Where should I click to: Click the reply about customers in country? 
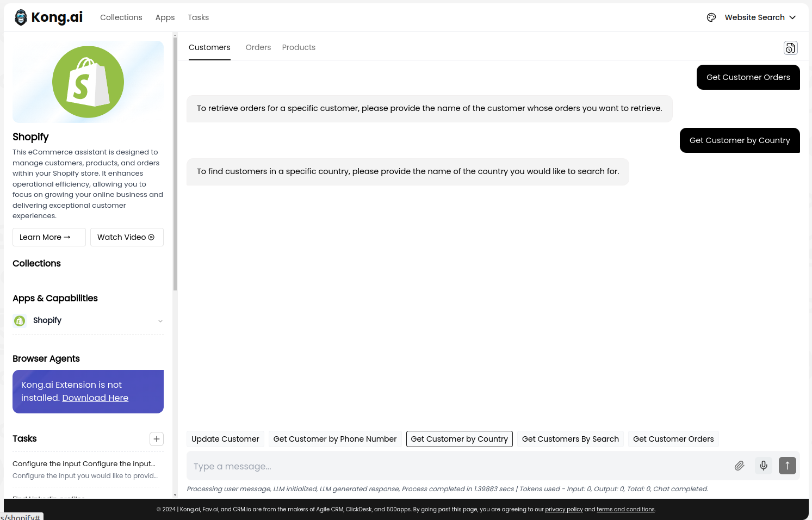tap(408, 172)
